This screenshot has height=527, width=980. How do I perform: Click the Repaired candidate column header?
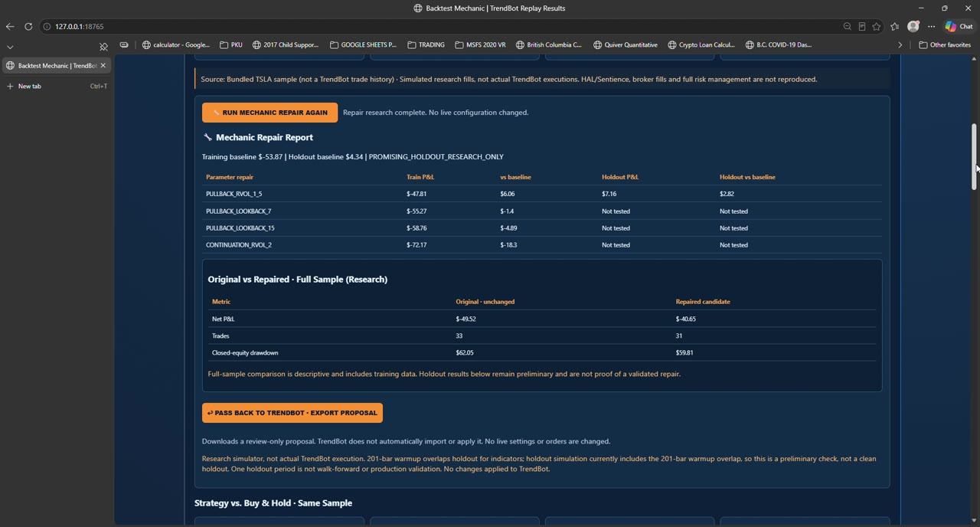click(x=703, y=302)
